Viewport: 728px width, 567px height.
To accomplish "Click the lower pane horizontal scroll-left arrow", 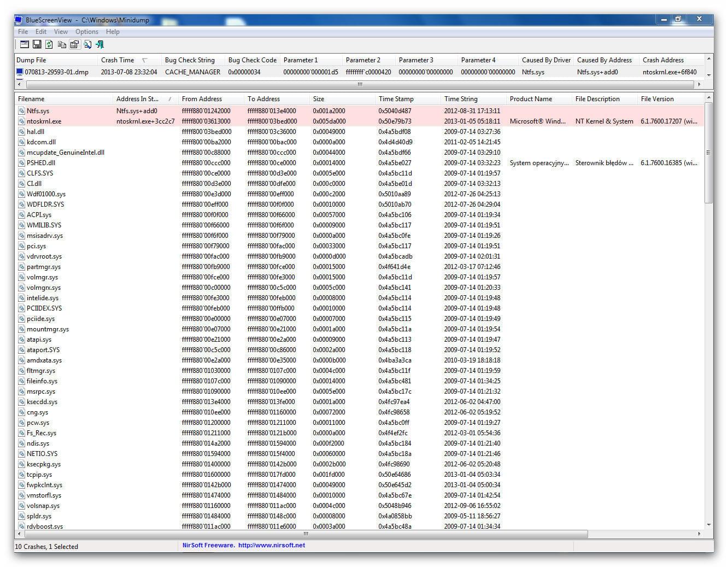I will pos(20,534).
